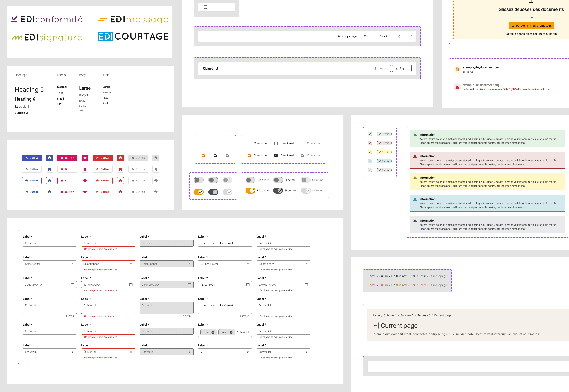Click the underlined 'Thin' link sample
This screenshot has width=569, height=392.
pyautogui.click(x=105, y=98)
